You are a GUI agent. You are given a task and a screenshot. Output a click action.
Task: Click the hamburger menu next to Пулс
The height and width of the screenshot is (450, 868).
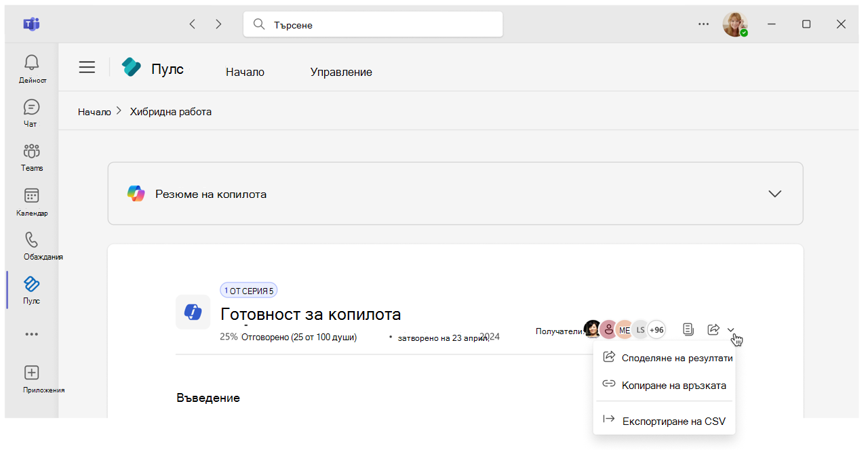click(87, 67)
